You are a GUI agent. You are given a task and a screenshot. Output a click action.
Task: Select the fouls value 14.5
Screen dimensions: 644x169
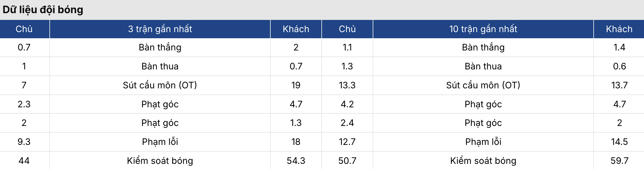click(619, 142)
